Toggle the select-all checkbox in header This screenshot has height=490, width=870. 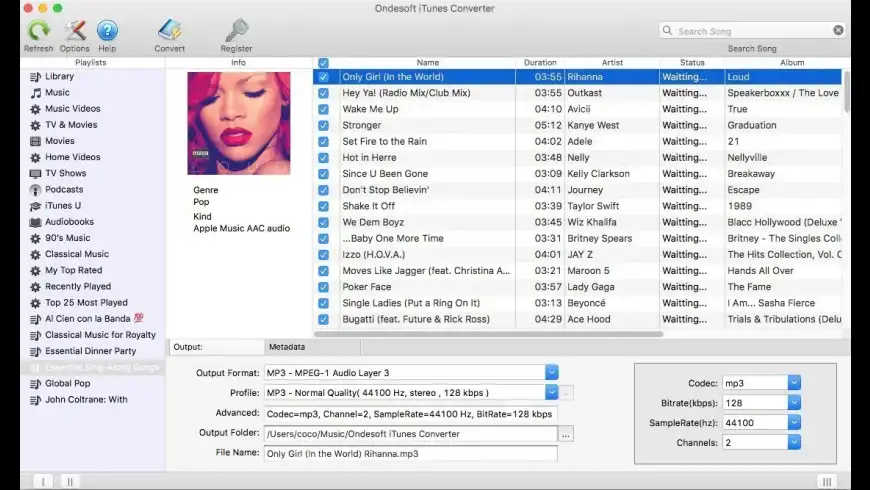click(x=323, y=63)
